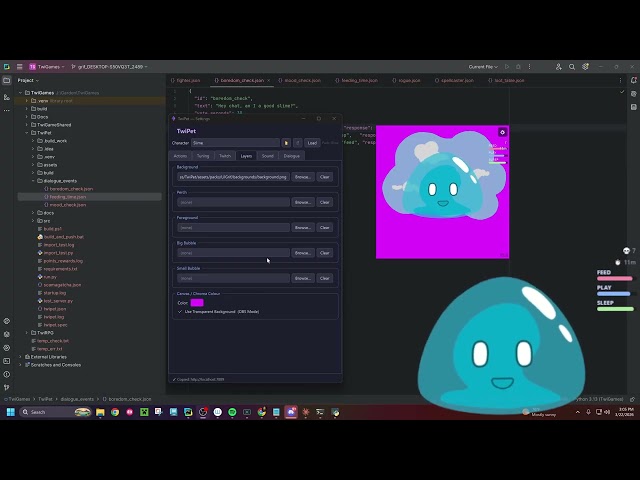Select requirements.txt in the project tree
640x480 pixels.
60,269
